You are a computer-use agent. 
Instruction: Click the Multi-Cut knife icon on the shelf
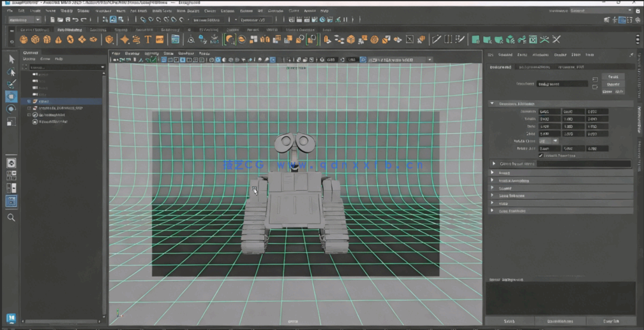tap(437, 40)
